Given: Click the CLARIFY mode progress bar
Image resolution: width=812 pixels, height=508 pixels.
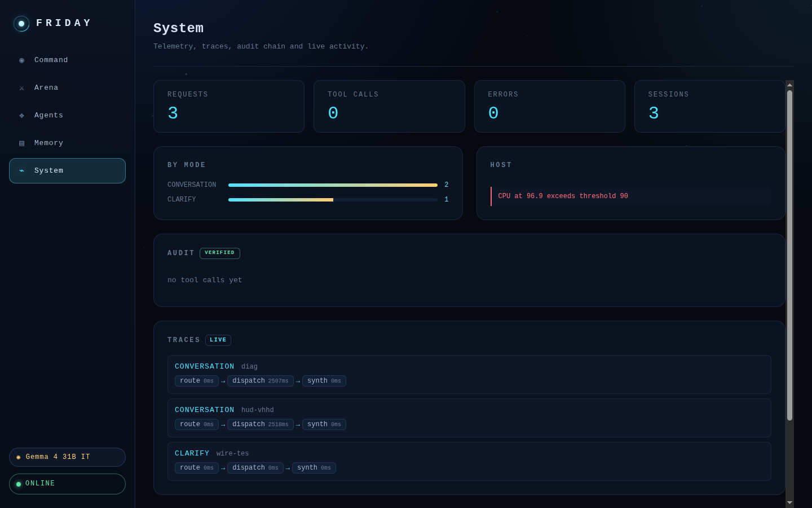Looking at the screenshot, I should click(333, 199).
